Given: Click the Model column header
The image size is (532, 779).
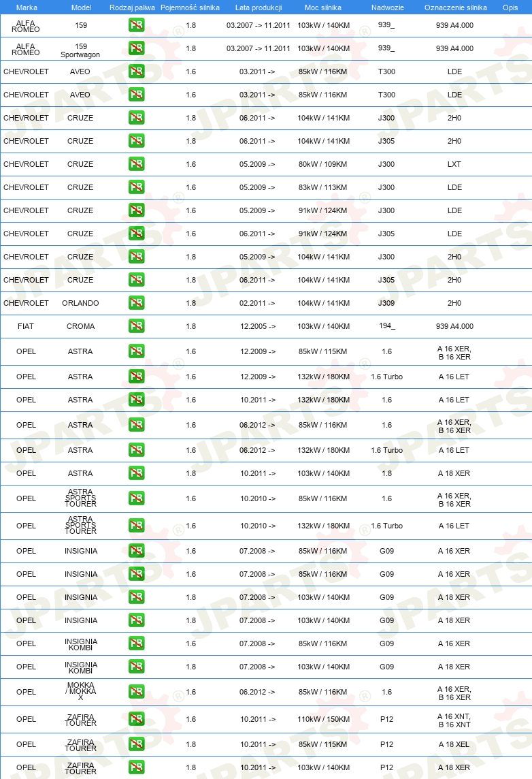Looking at the screenshot, I should coord(81,7).
